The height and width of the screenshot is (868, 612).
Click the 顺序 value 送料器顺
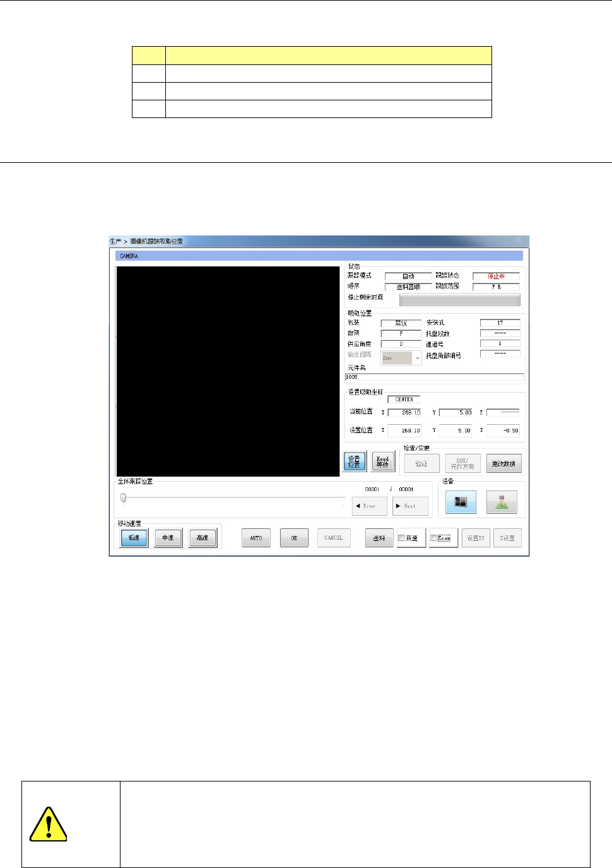coord(408,287)
